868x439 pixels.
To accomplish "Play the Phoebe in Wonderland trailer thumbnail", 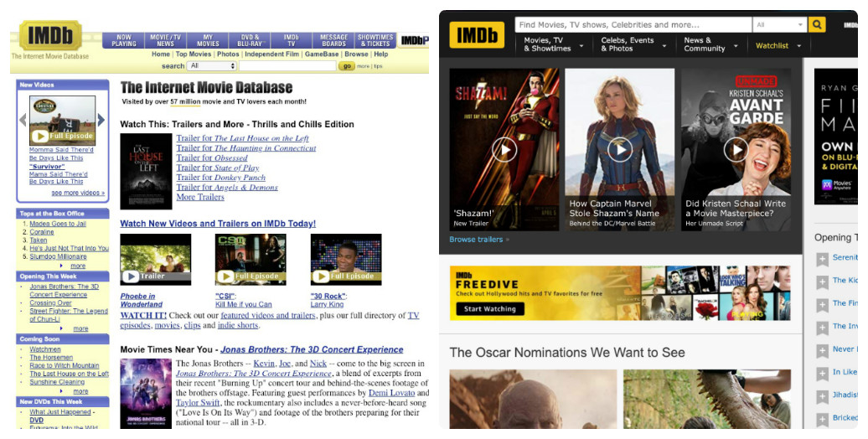I will pos(156,259).
